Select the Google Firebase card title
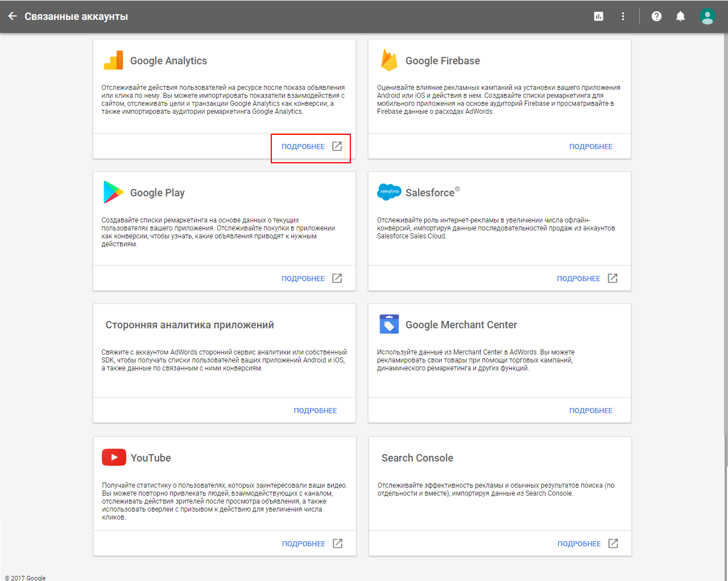The width and height of the screenshot is (728, 581). click(x=442, y=61)
